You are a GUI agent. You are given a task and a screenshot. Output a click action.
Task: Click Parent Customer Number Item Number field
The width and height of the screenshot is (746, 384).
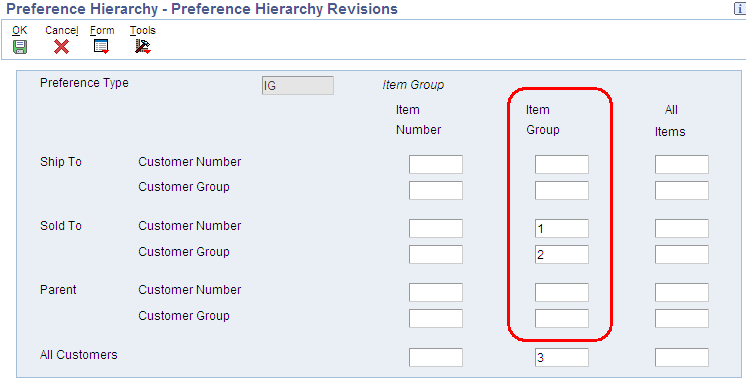[436, 293]
